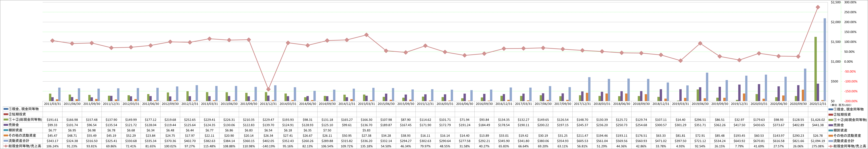Click the 2016/06/30 date header
The height and width of the screenshot is (149, 868).
[x=465, y=104]
